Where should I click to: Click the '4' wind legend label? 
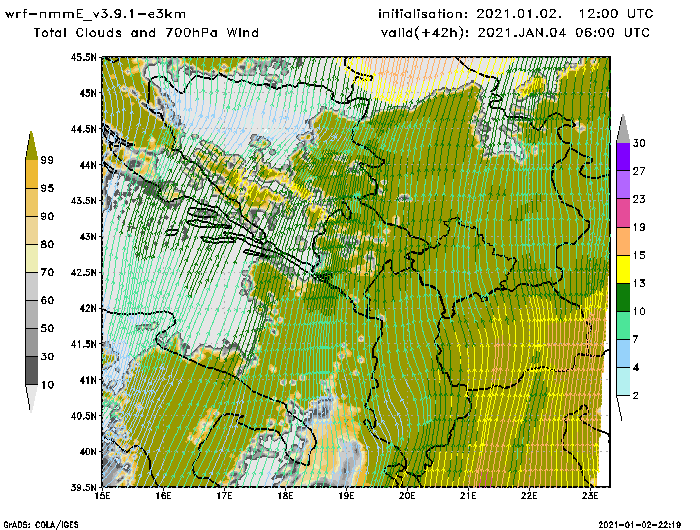click(636, 367)
